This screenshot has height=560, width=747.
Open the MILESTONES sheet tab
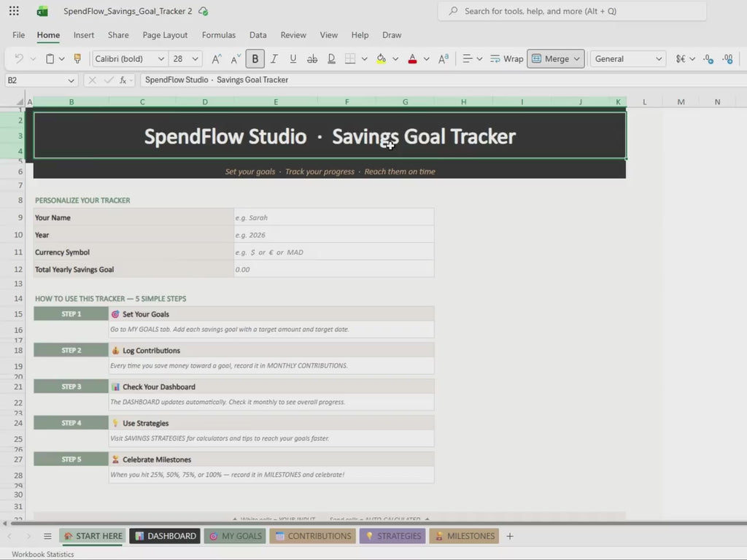(x=464, y=536)
